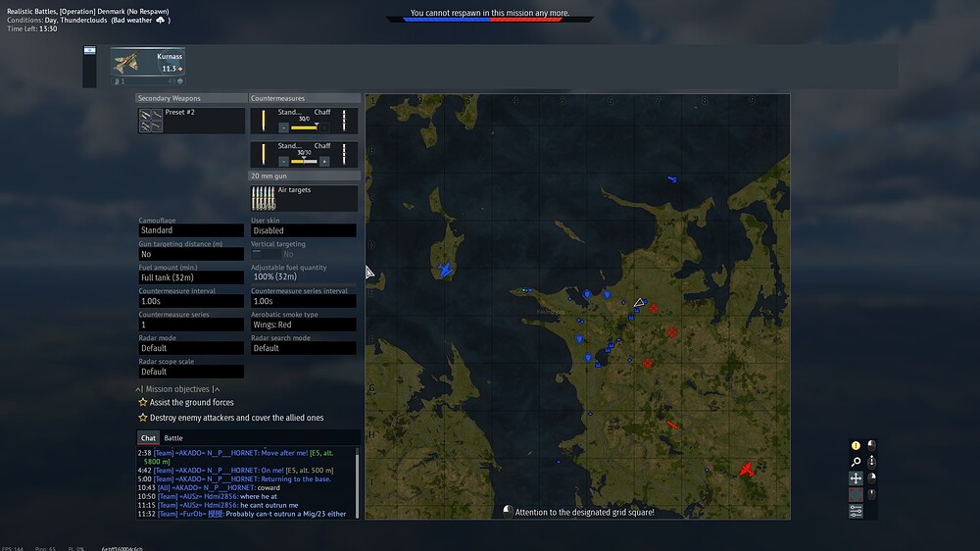Viewport: 980px width, 551px height.
Task: Open the Camouflage Standard dropdown
Action: 191,230
